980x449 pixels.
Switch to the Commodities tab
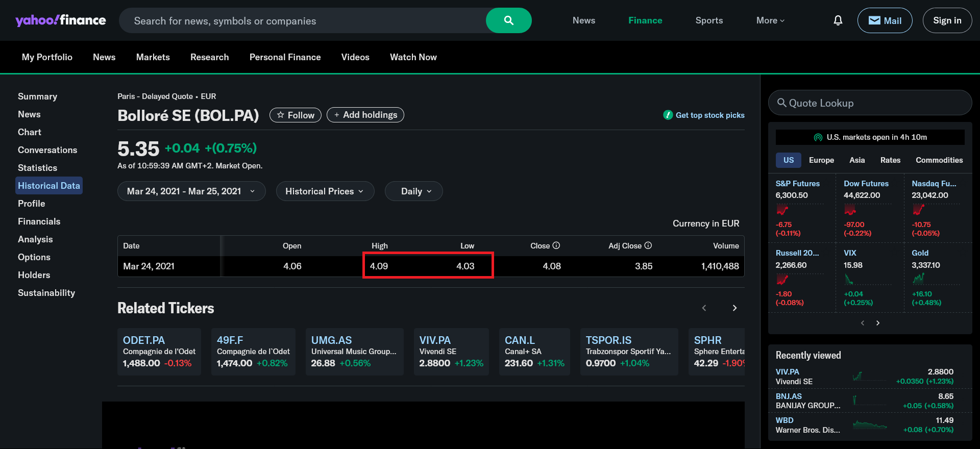(x=939, y=160)
